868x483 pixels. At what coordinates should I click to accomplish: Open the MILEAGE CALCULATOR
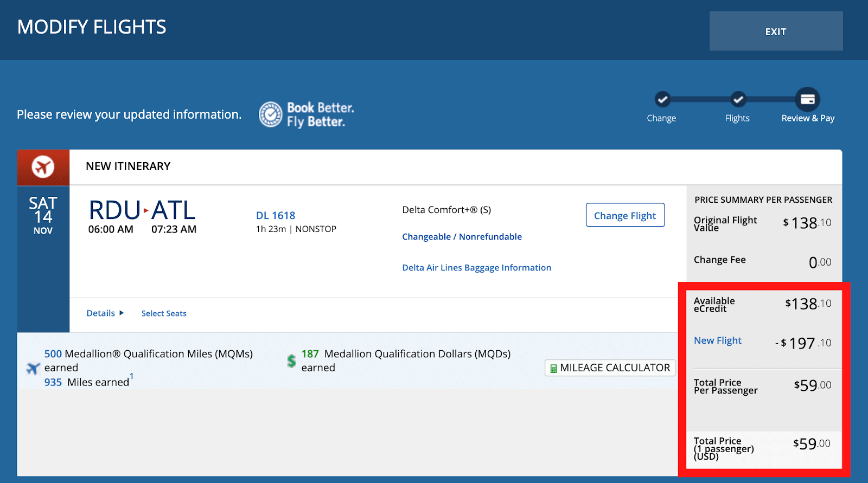(610, 368)
